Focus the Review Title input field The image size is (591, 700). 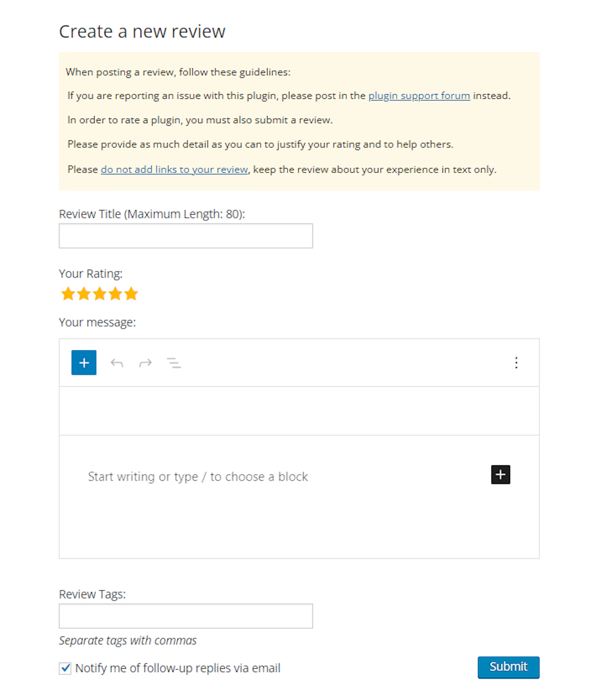186,236
